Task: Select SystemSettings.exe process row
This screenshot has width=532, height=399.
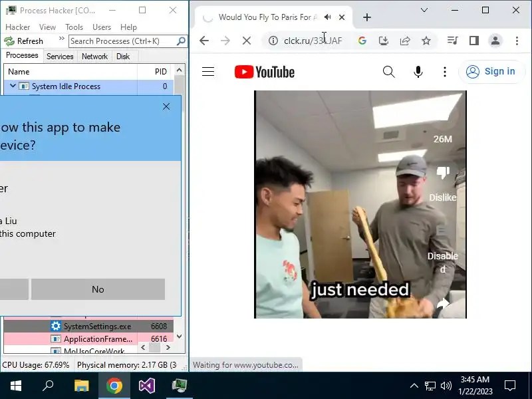Action: click(x=88, y=326)
